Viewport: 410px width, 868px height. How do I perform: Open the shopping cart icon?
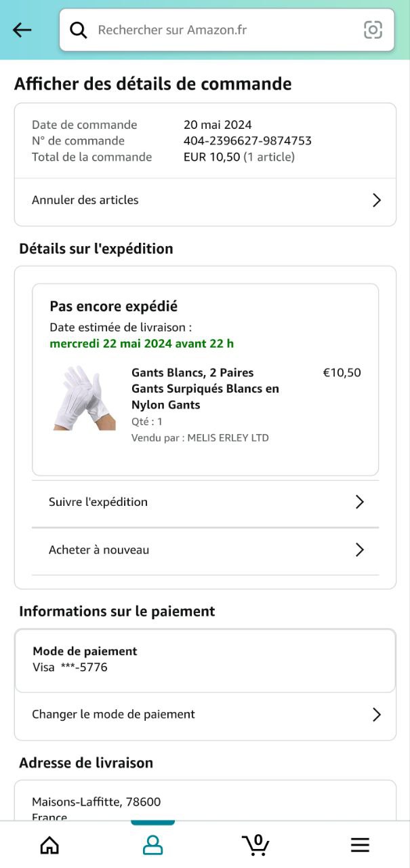click(x=255, y=844)
